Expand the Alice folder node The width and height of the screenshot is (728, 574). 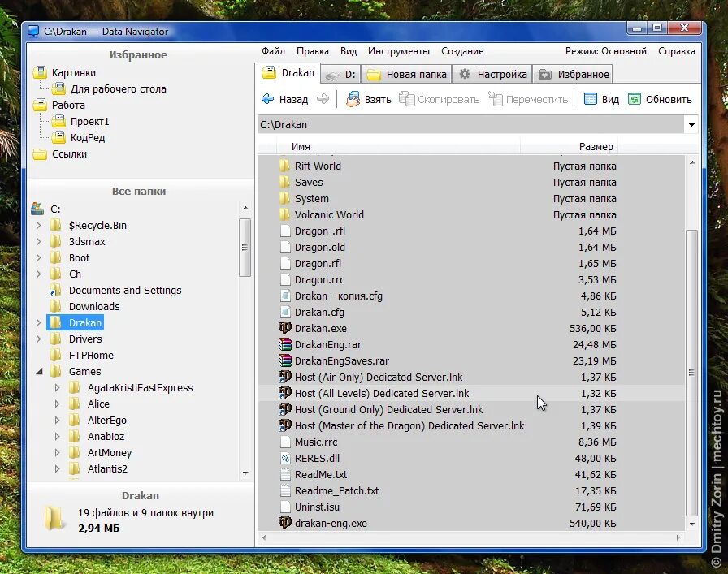[x=57, y=404]
